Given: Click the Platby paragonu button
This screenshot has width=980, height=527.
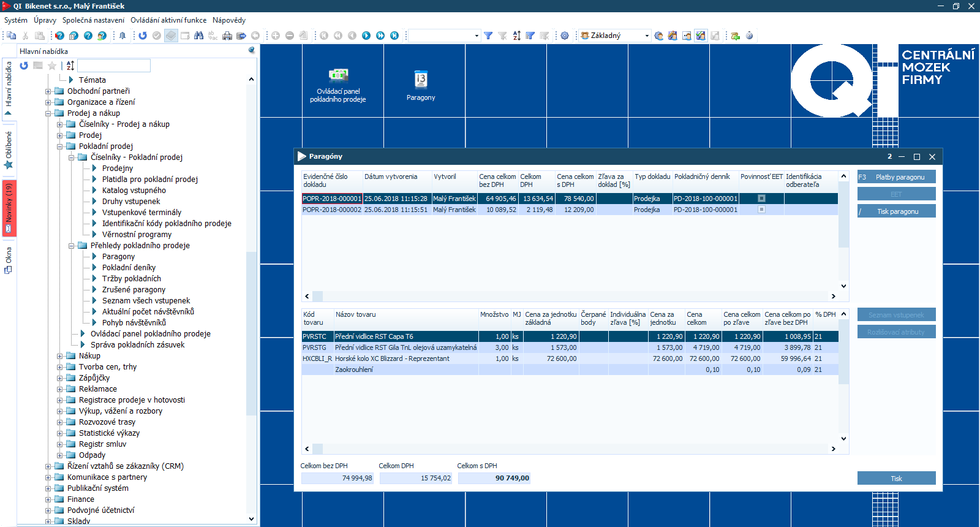Looking at the screenshot, I should coord(896,177).
